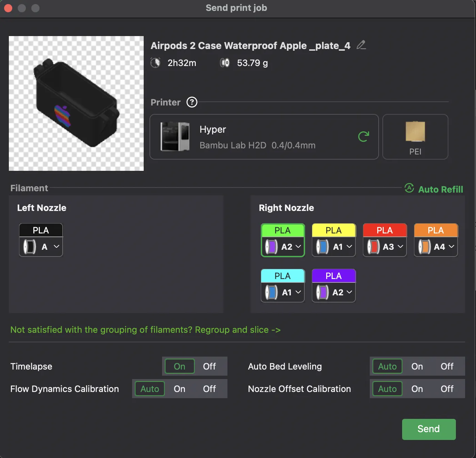Screen dimensions: 476x458
Task: Set Flow Dynamics Calibration to Auto
Action: (x=150, y=389)
